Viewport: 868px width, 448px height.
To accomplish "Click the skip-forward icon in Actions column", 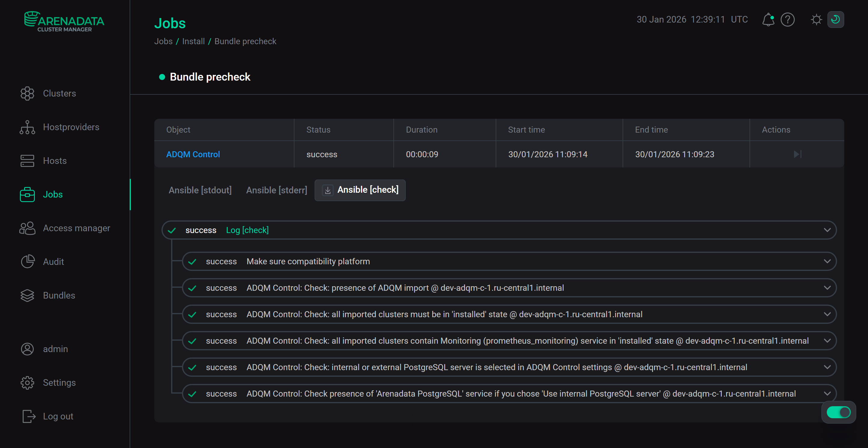I will click(x=797, y=154).
